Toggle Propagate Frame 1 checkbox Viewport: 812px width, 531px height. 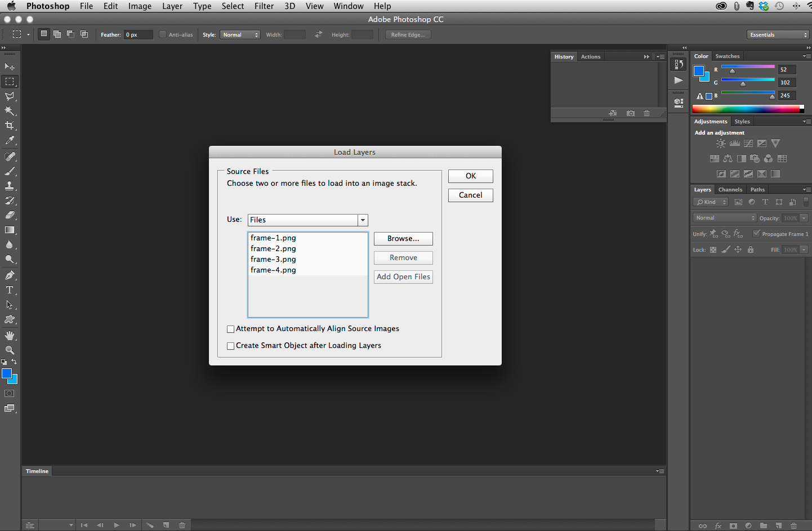(757, 234)
